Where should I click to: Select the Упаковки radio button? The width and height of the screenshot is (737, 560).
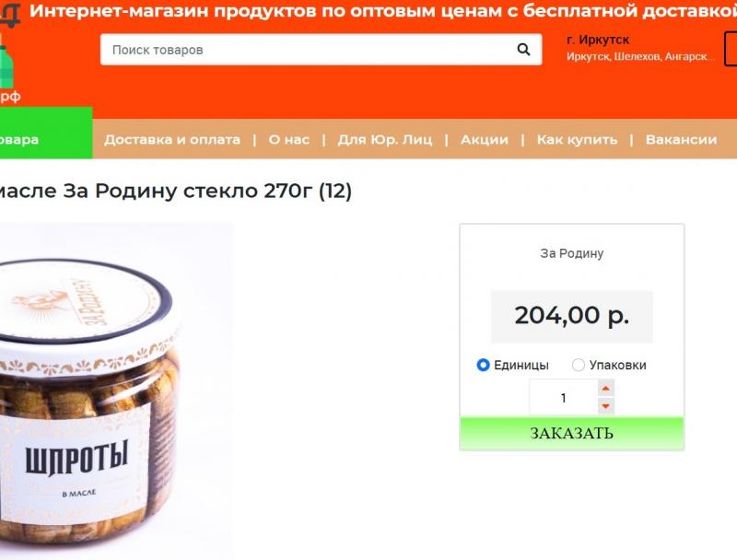(579, 365)
